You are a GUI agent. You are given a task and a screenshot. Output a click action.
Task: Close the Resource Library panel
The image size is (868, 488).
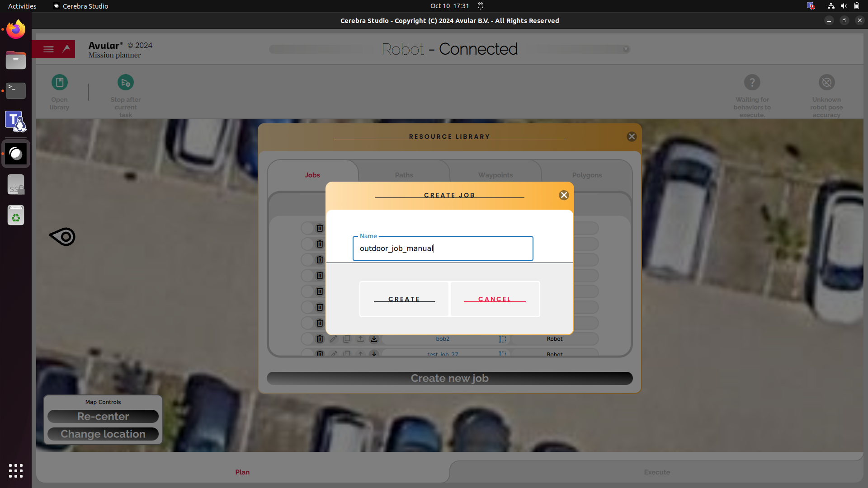pos(632,136)
